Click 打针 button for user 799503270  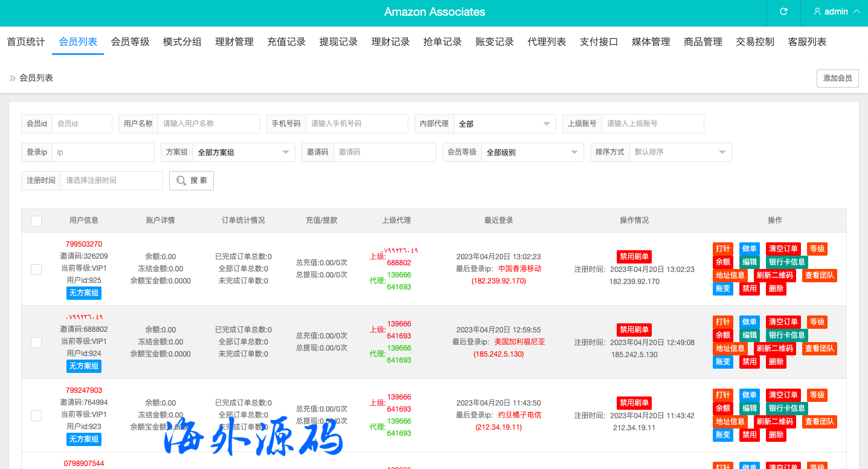(722, 249)
